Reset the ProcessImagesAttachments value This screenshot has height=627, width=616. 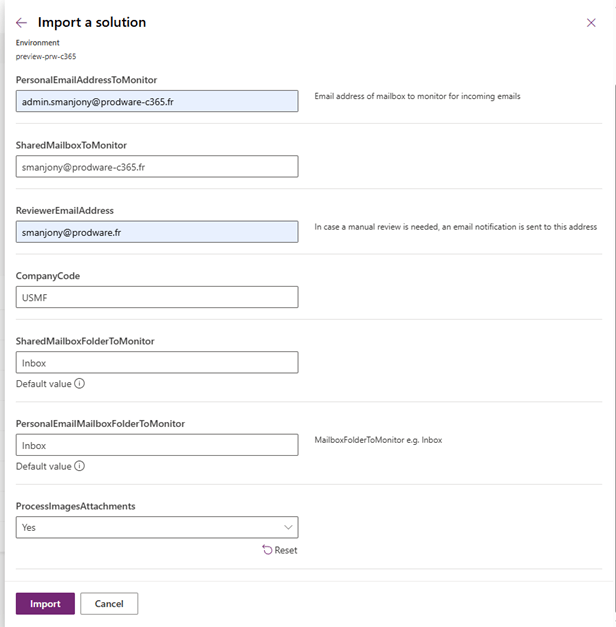tap(280, 550)
